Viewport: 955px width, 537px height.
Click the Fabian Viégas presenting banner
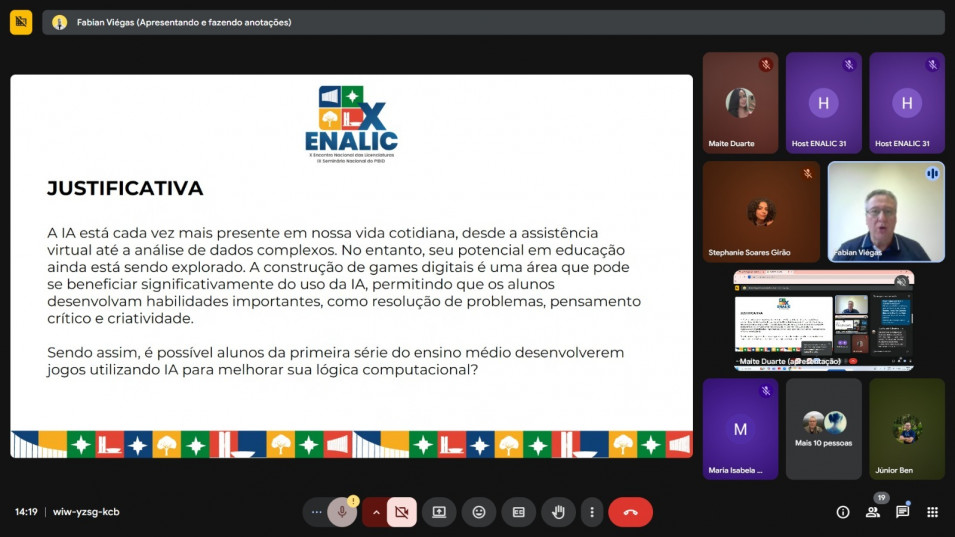(493, 23)
